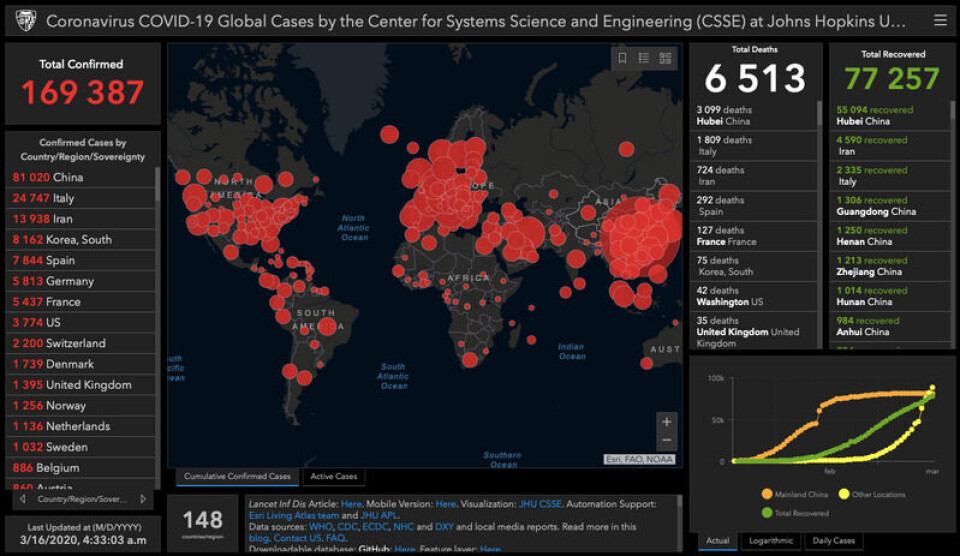The image size is (960, 556).
Task: Select Italy in the confirmed cases list
Action: click(x=63, y=198)
